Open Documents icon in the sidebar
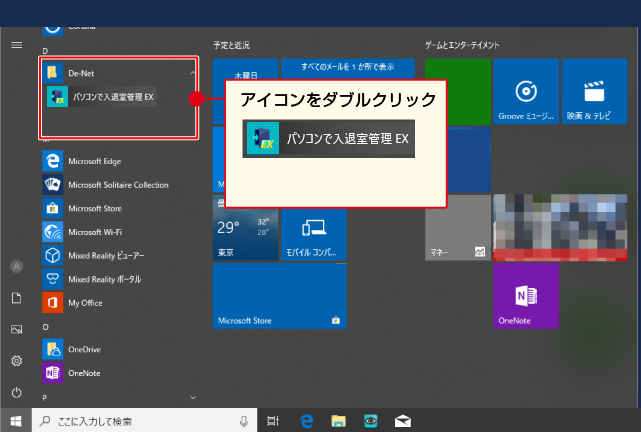 16,298
